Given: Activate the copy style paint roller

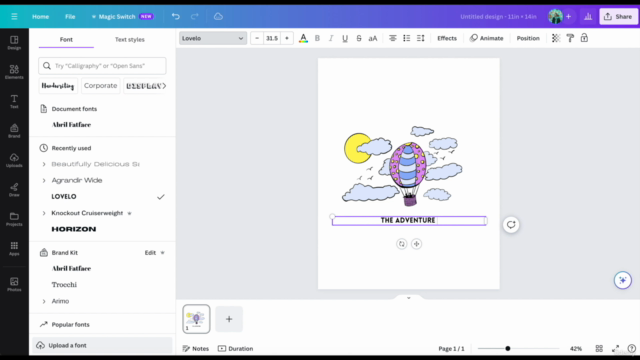Looking at the screenshot, I should point(570,38).
